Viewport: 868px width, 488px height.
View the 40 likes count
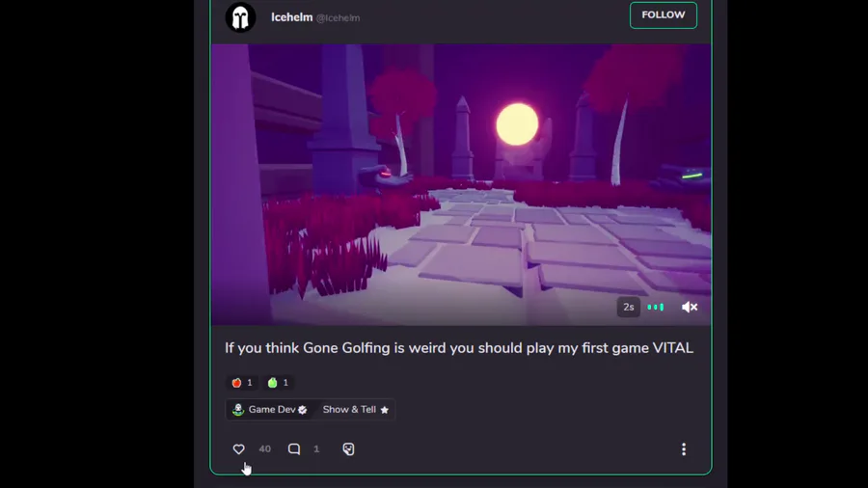pos(264,448)
